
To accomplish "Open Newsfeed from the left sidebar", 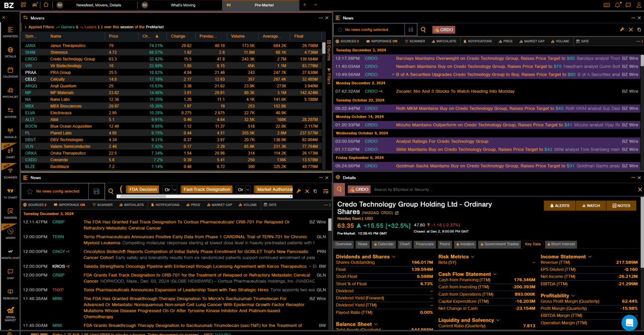I will (x=10, y=32).
